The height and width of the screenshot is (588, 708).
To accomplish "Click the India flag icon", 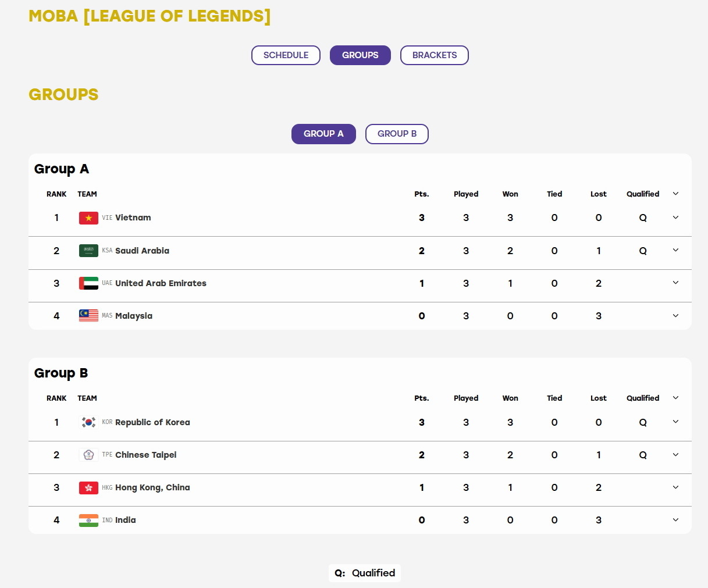I will [x=88, y=520].
